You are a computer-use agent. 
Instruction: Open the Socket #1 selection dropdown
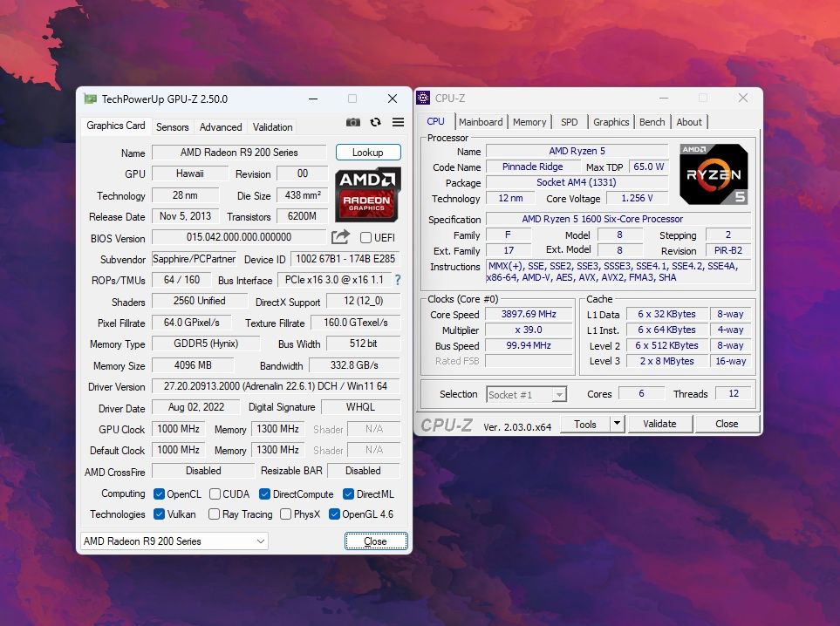coord(526,395)
